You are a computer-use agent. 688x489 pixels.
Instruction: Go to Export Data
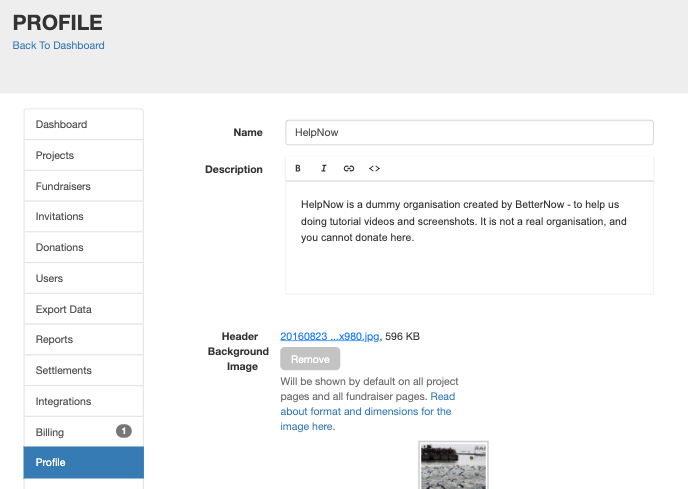[x=84, y=309]
